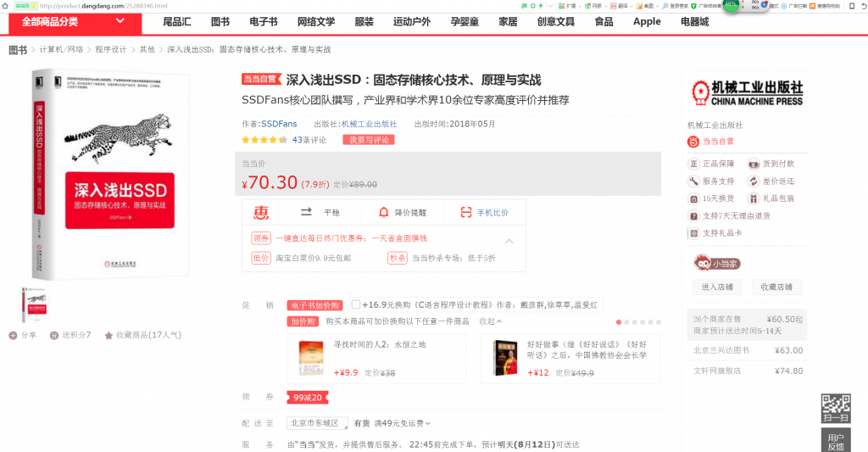This screenshot has height=452, width=868.
Task: Open the 尾品汇 navigation tab
Action: (x=176, y=22)
